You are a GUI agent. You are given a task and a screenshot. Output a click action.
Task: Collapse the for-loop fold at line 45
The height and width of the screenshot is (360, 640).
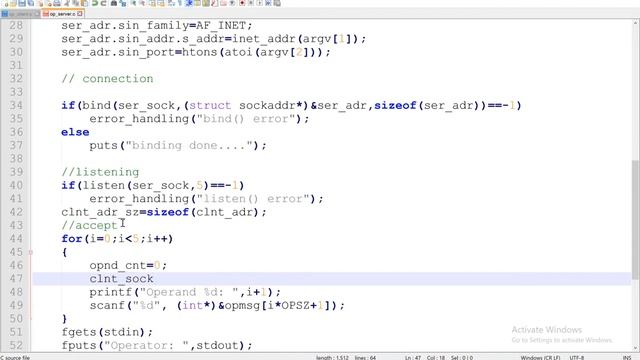tap(30, 252)
